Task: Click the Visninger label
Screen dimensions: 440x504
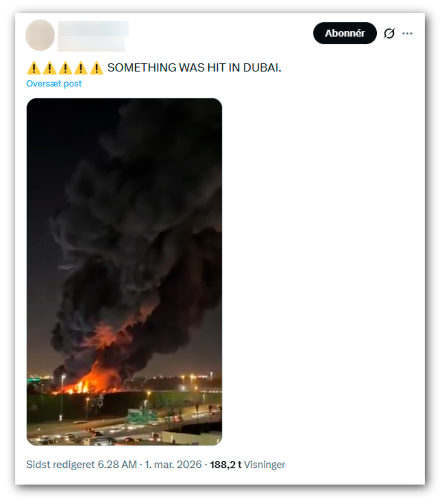Action: pos(264,465)
